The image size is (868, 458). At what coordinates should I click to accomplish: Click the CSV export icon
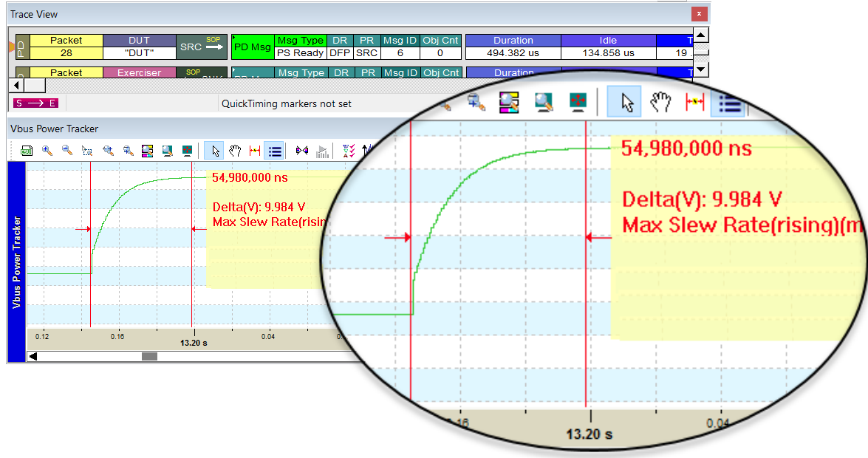pos(27,151)
